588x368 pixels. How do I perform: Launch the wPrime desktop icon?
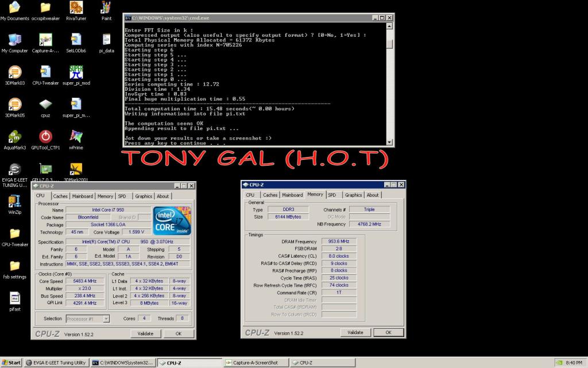click(76, 140)
